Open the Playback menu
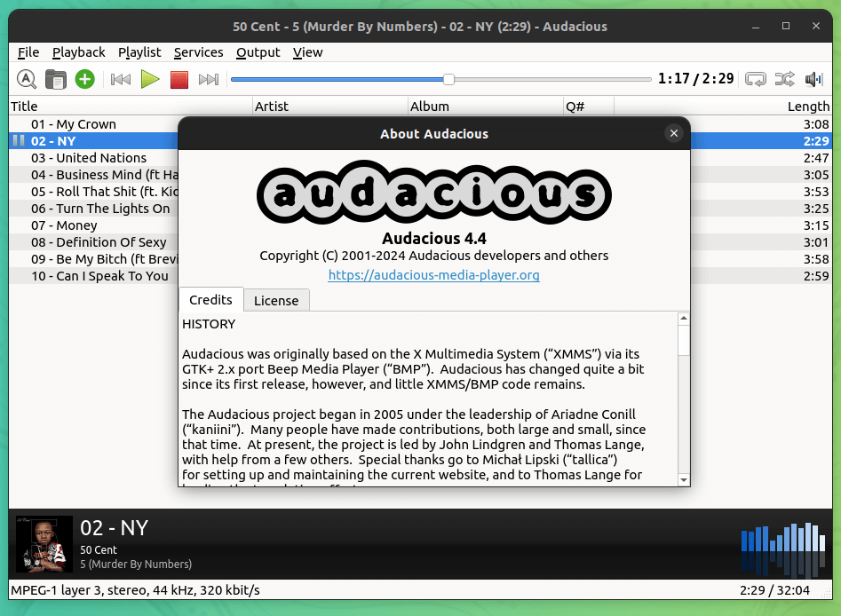 78,52
